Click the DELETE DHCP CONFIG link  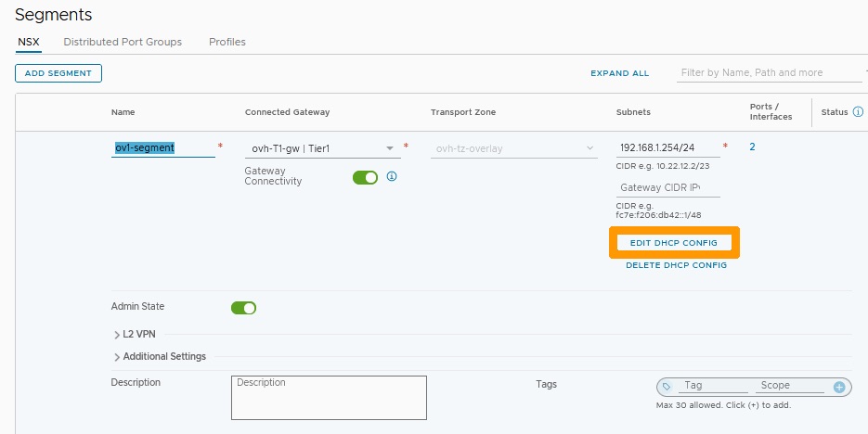676,265
